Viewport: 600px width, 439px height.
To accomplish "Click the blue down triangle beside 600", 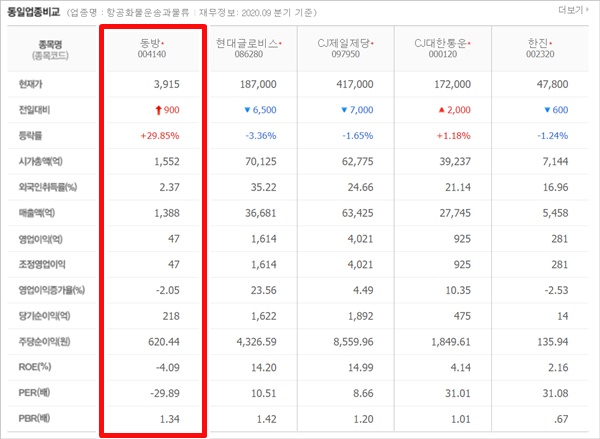I will click(x=547, y=110).
